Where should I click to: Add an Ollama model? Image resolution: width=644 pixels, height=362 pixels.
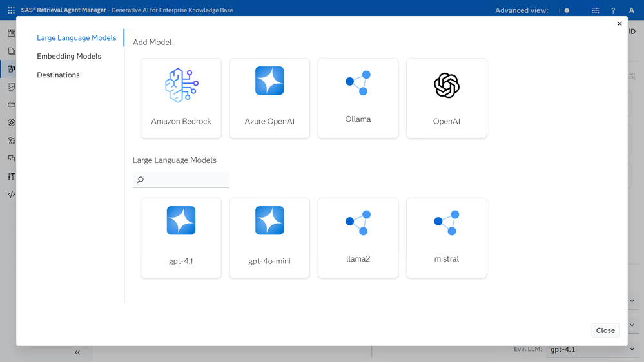[358, 98]
